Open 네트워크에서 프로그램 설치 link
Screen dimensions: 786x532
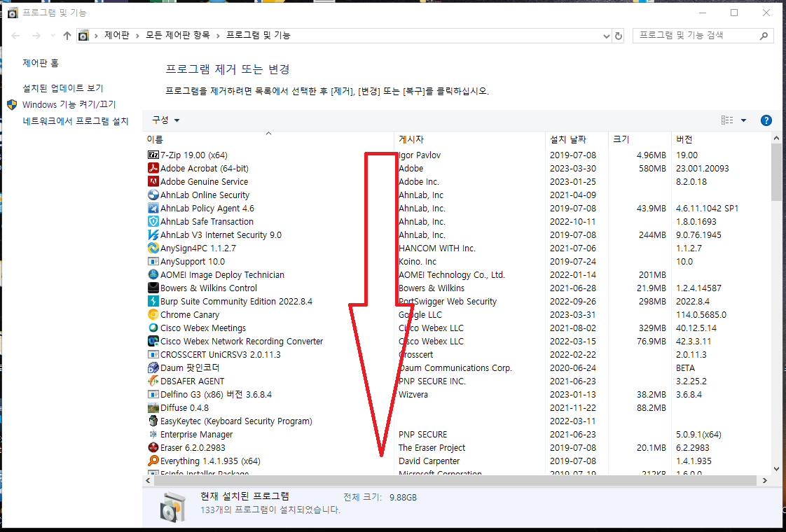click(x=75, y=121)
